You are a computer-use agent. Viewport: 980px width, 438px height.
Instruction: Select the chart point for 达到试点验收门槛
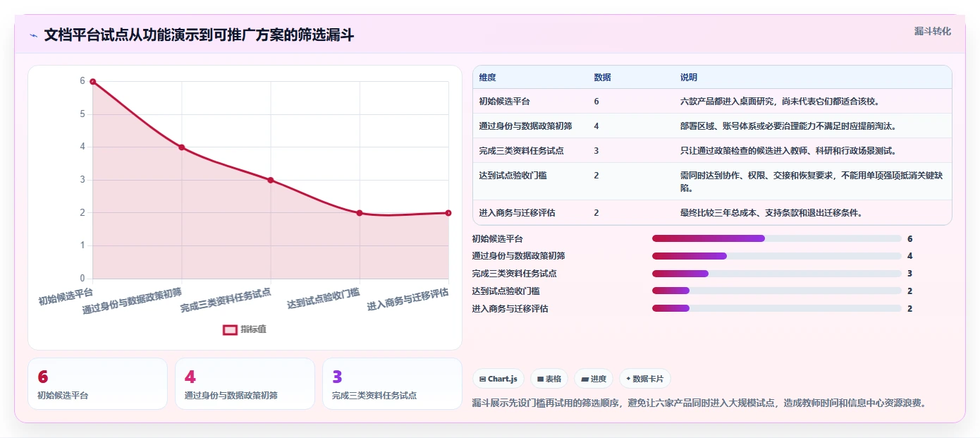pyautogui.click(x=360, y=213)
